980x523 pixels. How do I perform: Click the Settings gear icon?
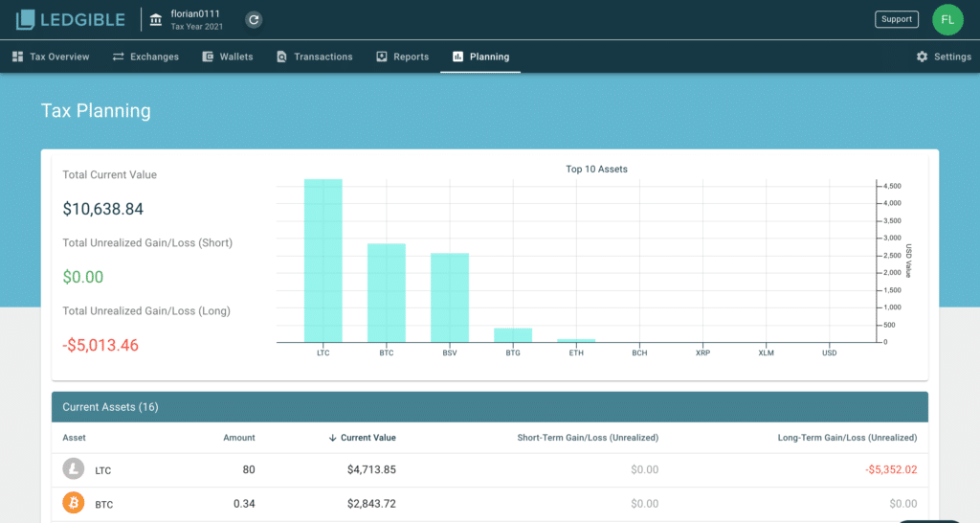click(x=922, y=57)
